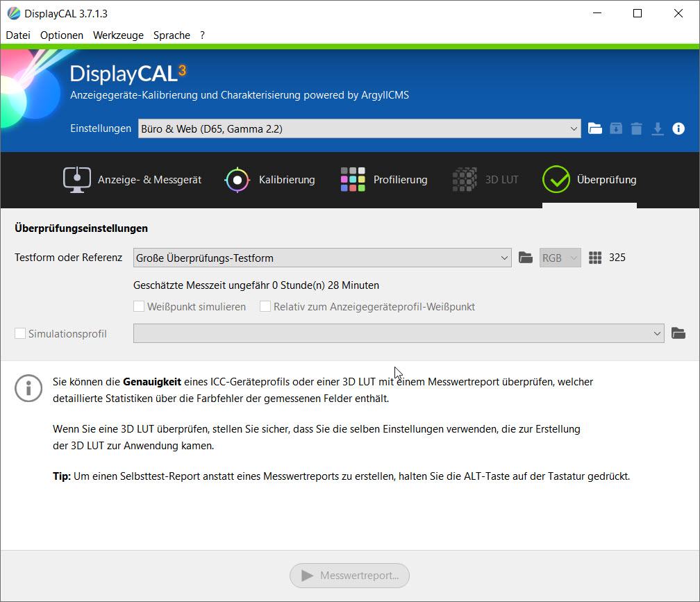This screenshot has height=602, width=700.
Task: Minimize the DisplayCAL window
Action: (597, 13)
